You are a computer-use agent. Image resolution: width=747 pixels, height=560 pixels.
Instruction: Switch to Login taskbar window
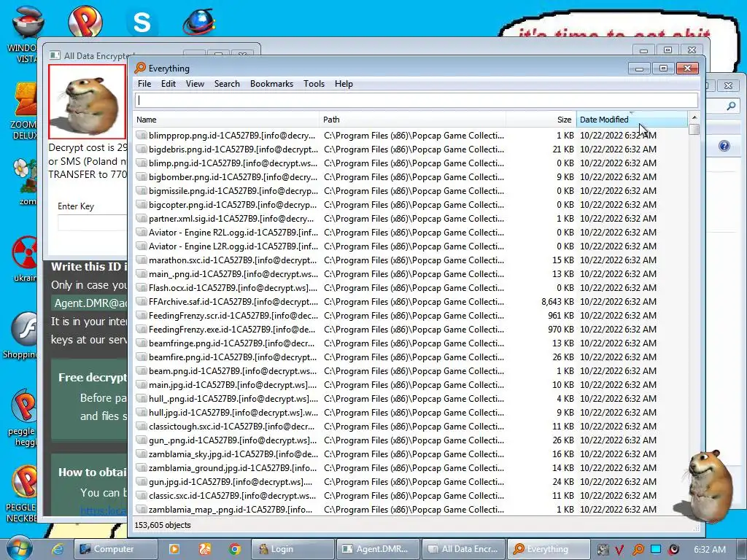click(292, 549)
